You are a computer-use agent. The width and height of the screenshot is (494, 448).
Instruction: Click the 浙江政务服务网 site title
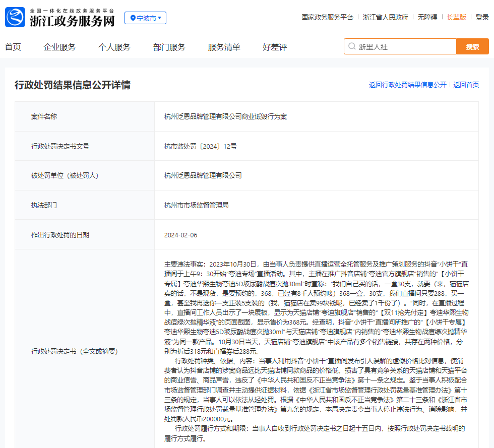[x=72, y=21]
